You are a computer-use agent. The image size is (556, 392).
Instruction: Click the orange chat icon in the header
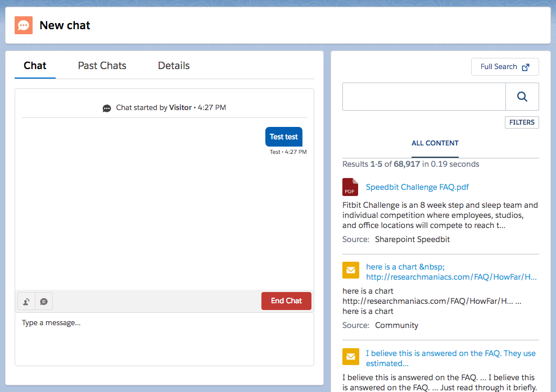[x=23, y=25]
